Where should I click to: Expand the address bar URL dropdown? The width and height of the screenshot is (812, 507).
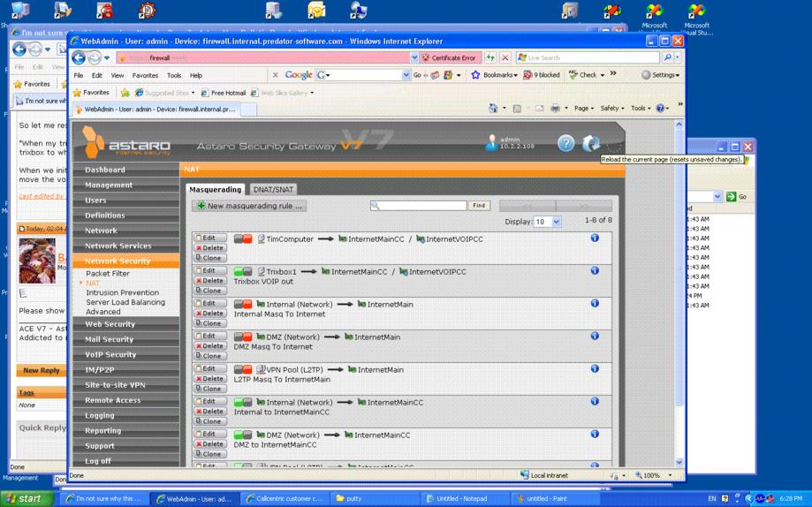(x=414, y=57)
